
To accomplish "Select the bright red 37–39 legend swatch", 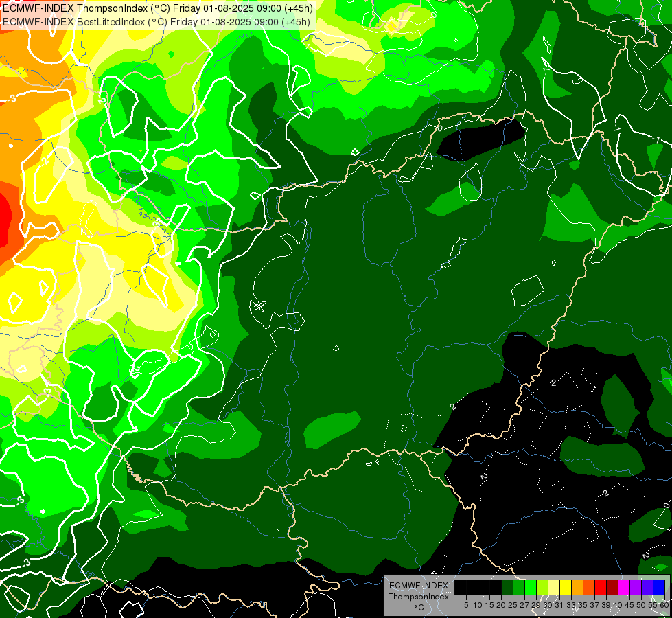I will click(x=601, y=587).
